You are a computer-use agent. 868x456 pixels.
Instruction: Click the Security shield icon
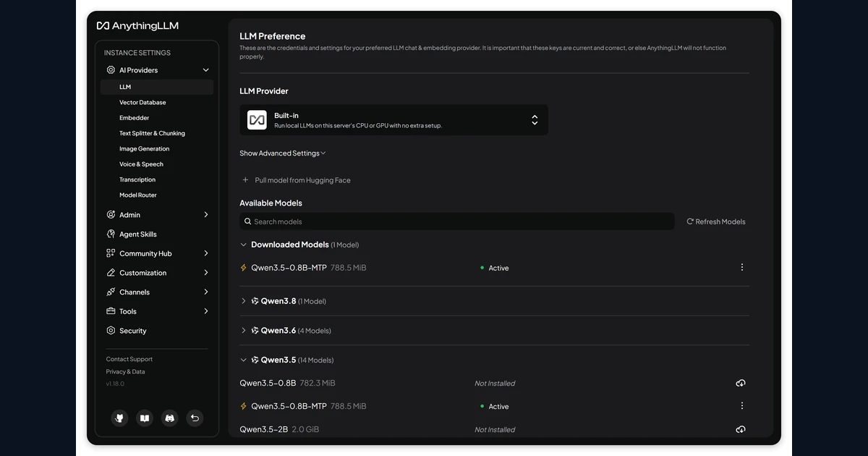click(111, 331)
